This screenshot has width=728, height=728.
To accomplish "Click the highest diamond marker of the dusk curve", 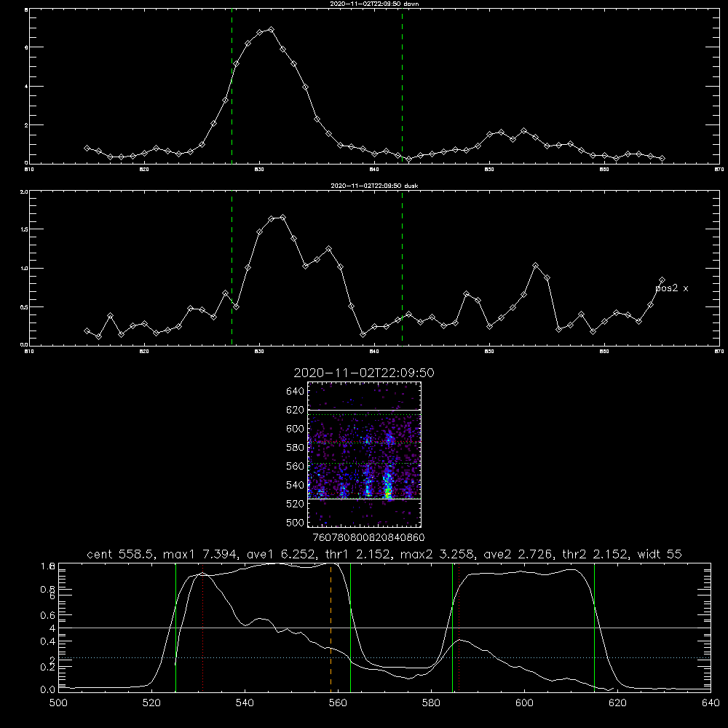I will coord(282,217).
